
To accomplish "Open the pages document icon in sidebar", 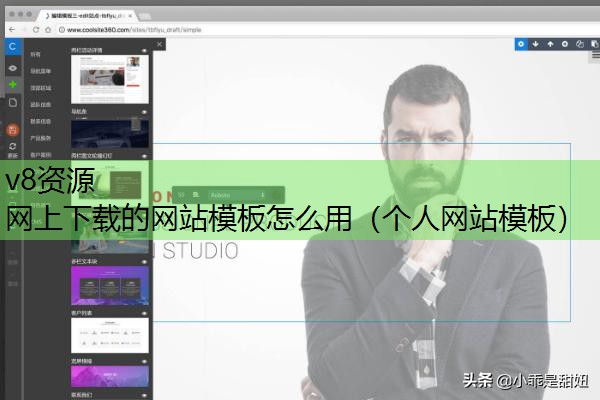I will [13, 103].
